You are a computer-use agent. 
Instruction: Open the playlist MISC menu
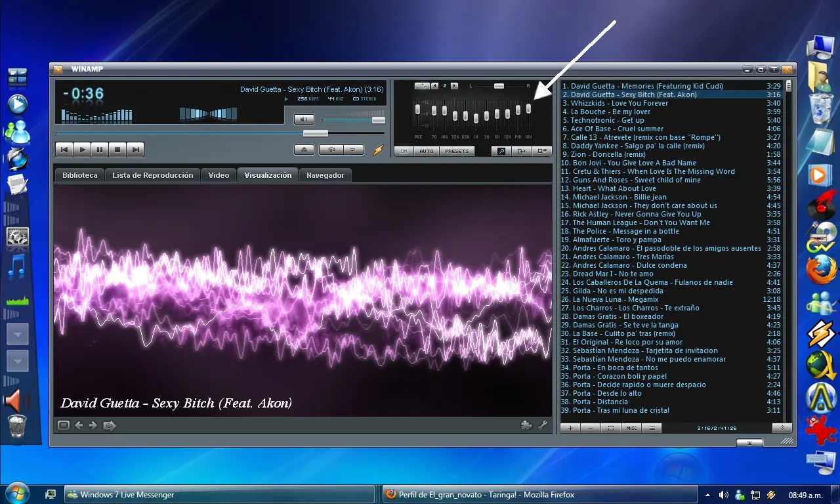click(x=631, y=428)
